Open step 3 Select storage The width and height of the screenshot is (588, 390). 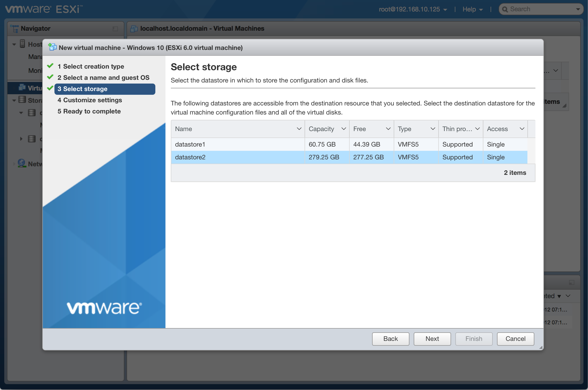pos(105,89)
